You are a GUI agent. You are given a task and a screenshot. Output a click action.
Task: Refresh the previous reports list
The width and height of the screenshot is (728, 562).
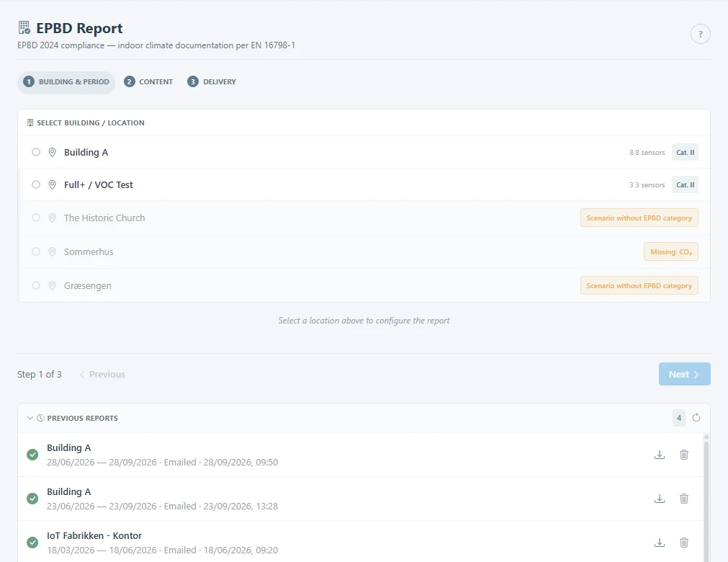[696, 418]
